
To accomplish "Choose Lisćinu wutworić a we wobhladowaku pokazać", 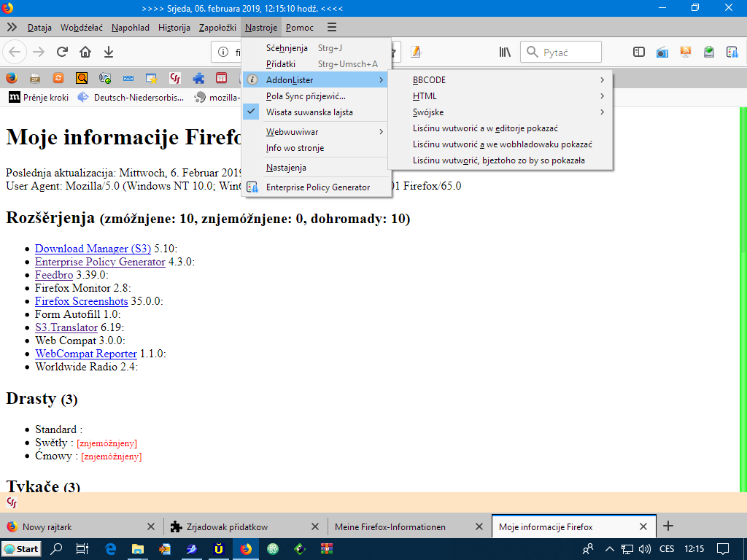I will [500, 144].
